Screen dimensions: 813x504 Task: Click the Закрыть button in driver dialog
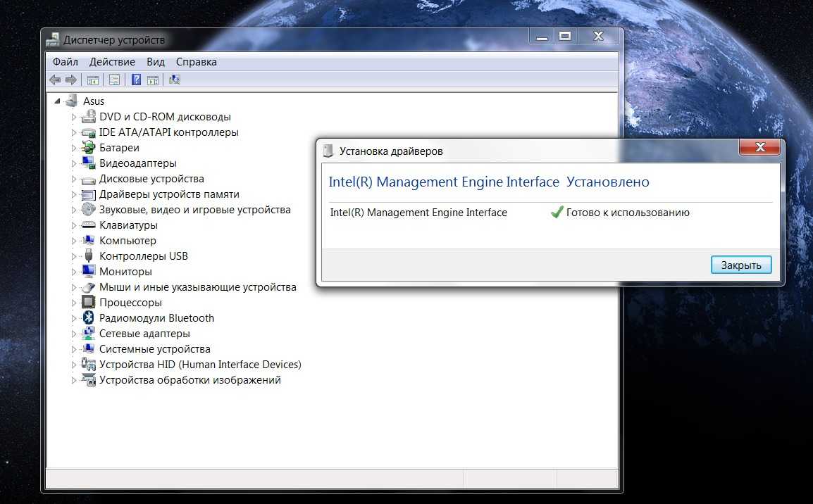tap(741, 265)
